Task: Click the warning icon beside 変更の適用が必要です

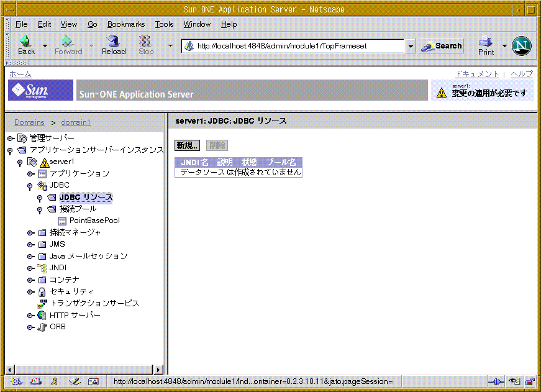Action: point(441,93)
